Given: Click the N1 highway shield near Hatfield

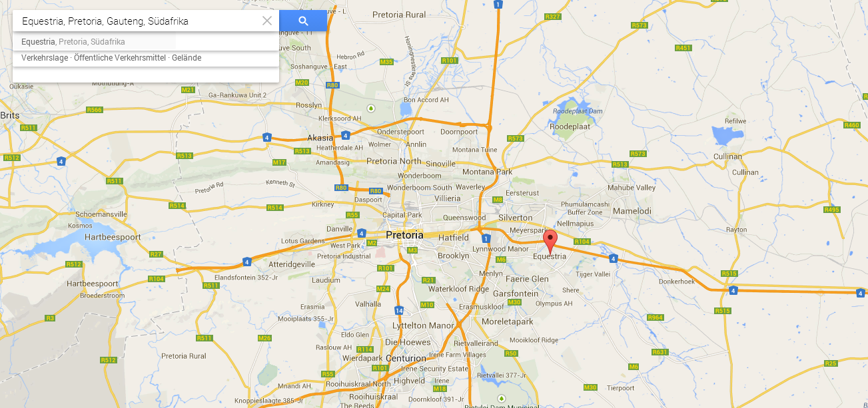Looking at the screenshot, I should [486, 238].
